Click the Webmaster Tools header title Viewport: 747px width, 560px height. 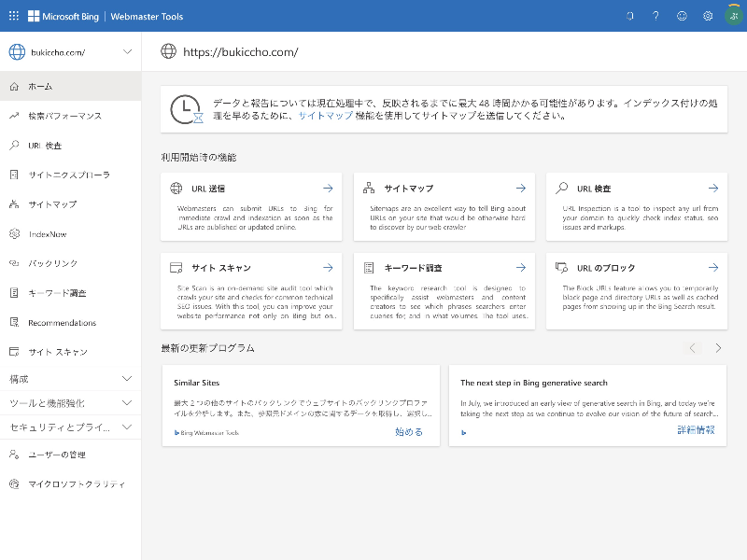147,16
